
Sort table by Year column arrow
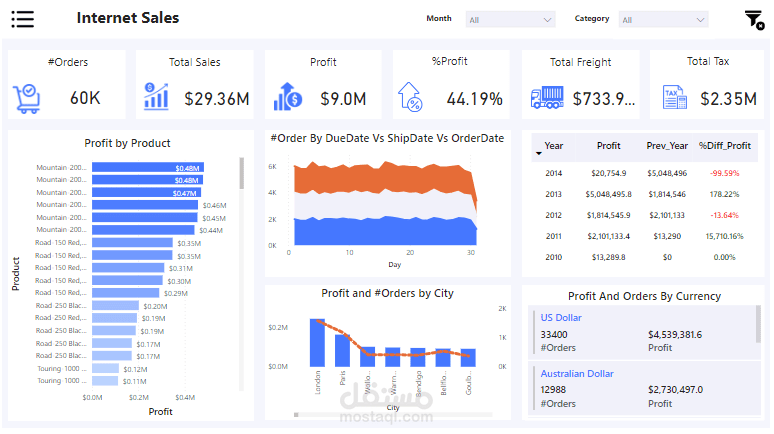(x=539, y=154)
